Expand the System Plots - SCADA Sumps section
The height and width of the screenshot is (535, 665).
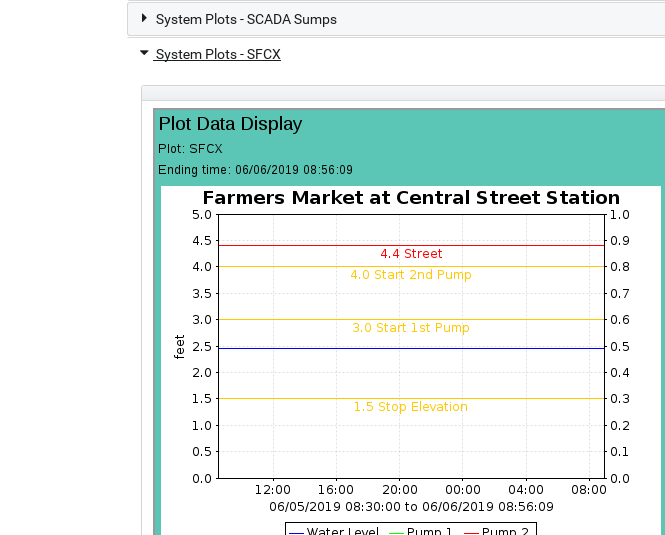(144, 18)
